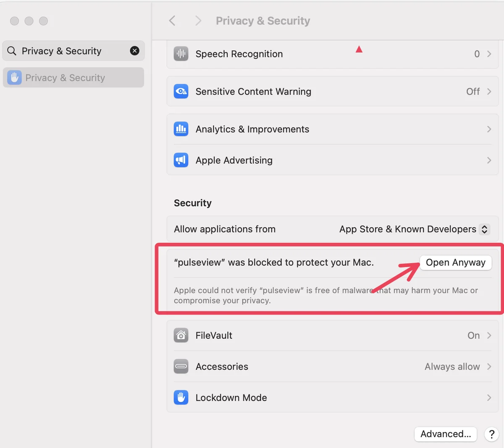Click the red close window button
504x448 pixels.
(x=14, y=21)
